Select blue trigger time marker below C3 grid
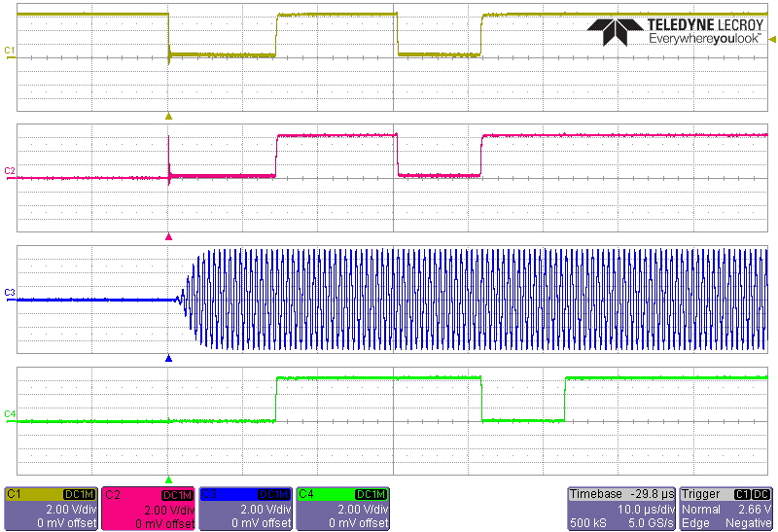Viewport: 778px width, 532px height. [169, 358]
